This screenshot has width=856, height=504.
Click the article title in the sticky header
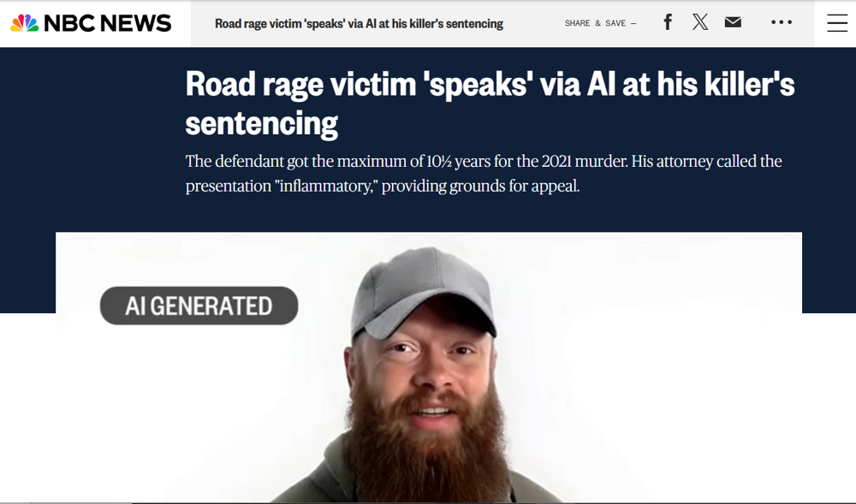(x=359, y=23)
